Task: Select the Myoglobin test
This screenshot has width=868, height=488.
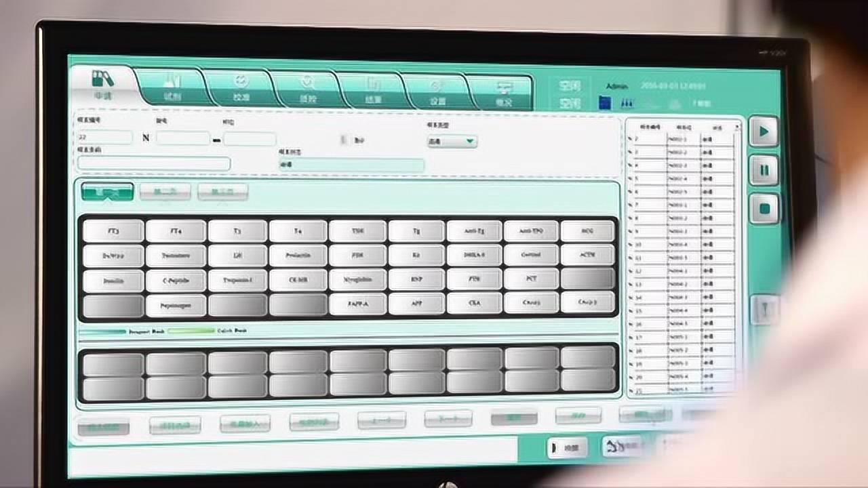Action: point(358,279)
